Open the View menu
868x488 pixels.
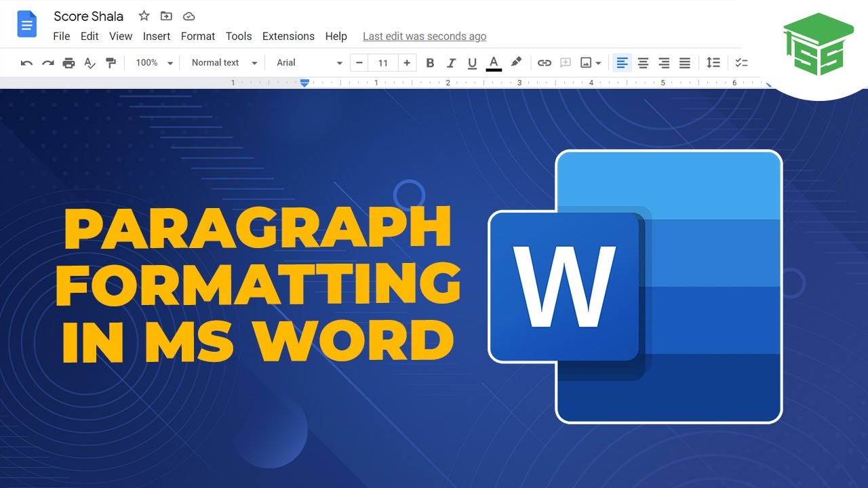pyautogui.click(x=121, y=37)
